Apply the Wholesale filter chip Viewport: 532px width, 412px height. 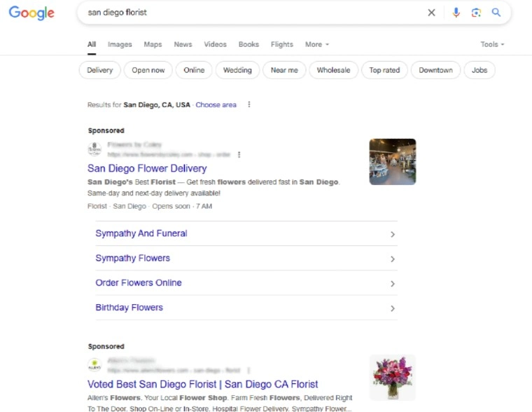(x=333, y=70)
